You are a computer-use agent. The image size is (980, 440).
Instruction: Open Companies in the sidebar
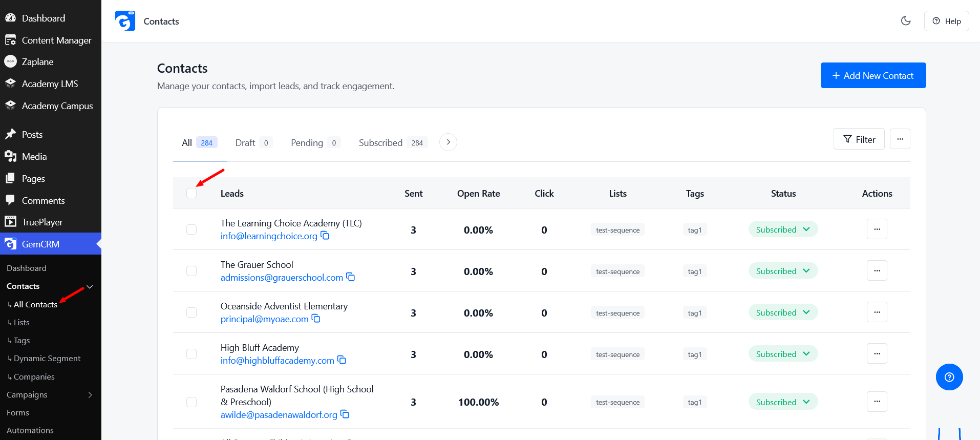coord(34,377)
